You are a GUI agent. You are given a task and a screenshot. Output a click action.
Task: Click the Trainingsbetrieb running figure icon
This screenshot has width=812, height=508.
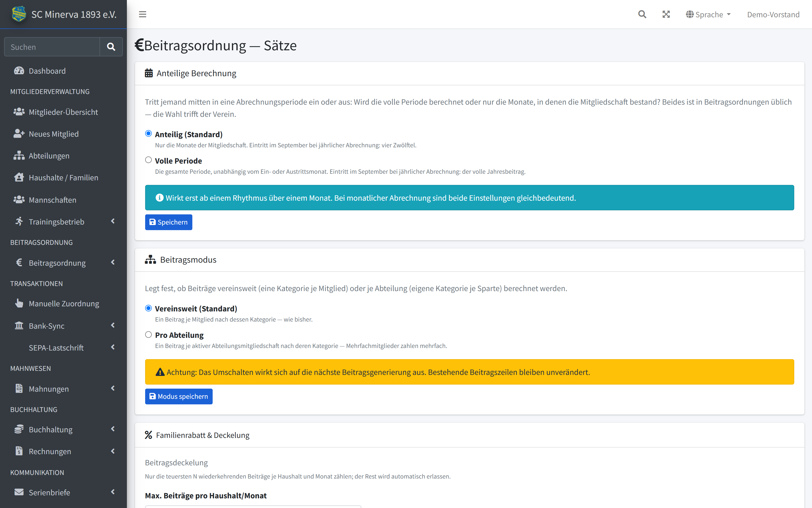[19, 221]
